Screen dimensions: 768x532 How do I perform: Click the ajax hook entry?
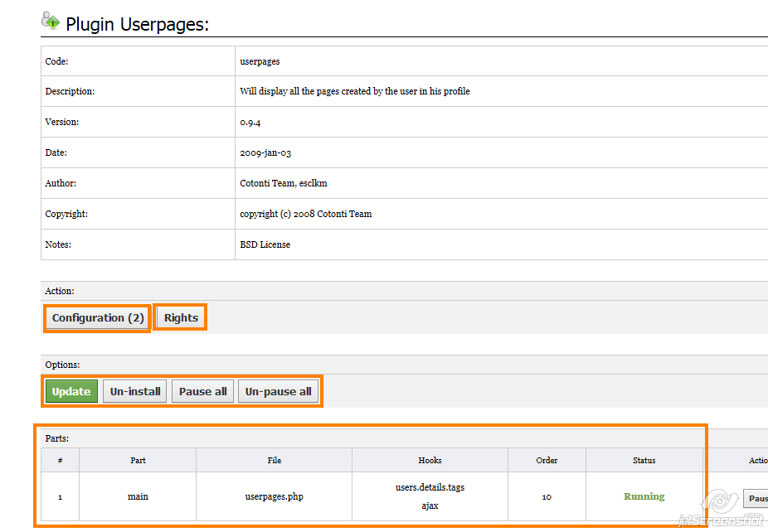click(430, 505)
